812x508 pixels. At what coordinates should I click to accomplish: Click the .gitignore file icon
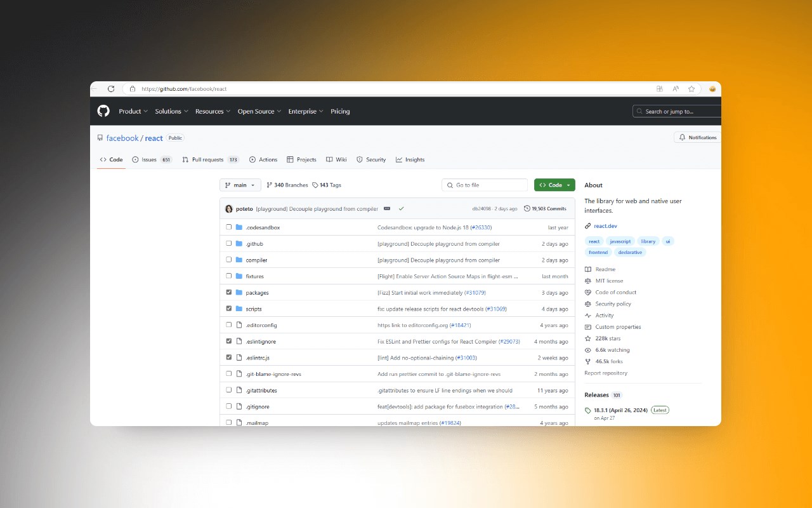click(x=239, y=406)
